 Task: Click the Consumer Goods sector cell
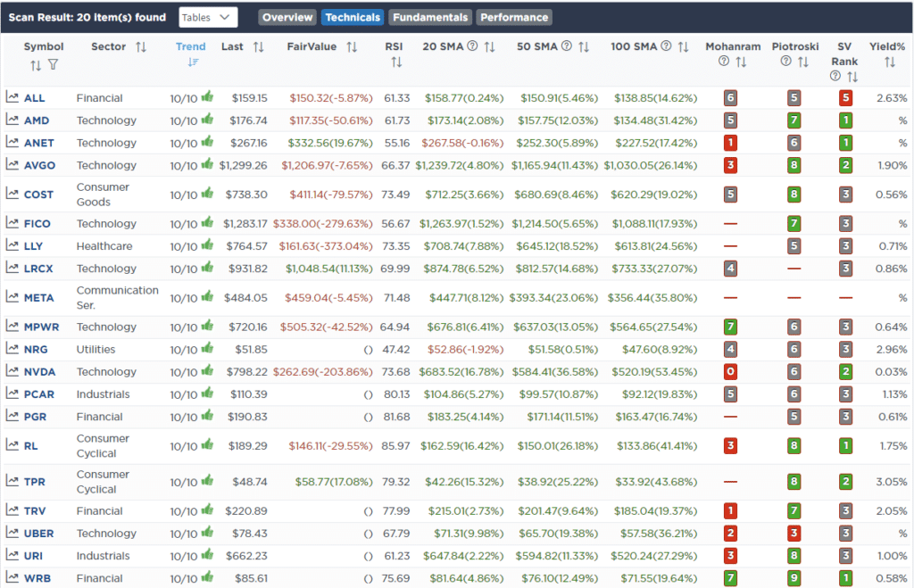click(x=103, y=195)
